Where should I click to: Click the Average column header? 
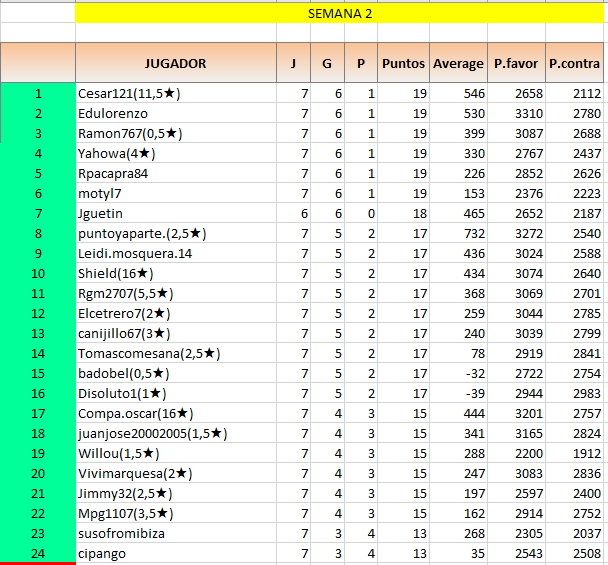tap(458, 63)
